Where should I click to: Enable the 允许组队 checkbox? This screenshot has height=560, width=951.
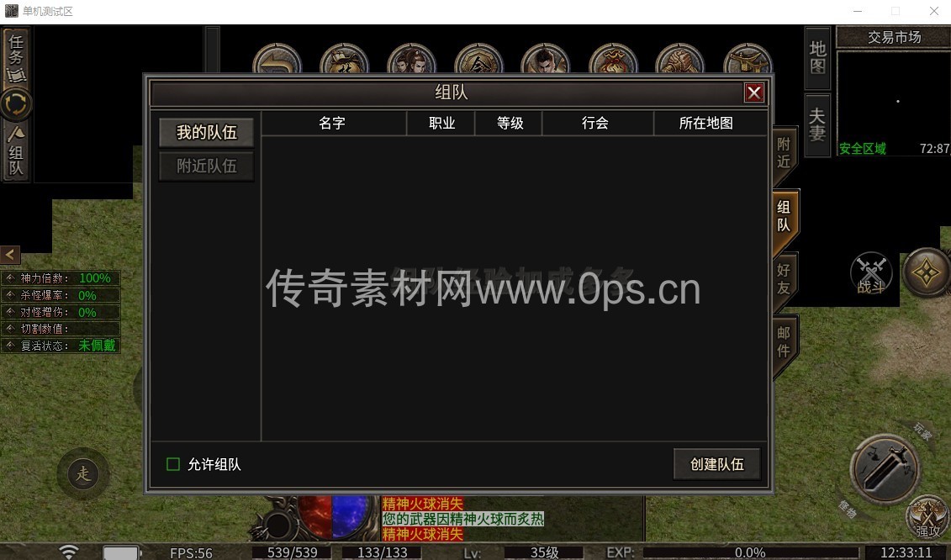(173, 464)
